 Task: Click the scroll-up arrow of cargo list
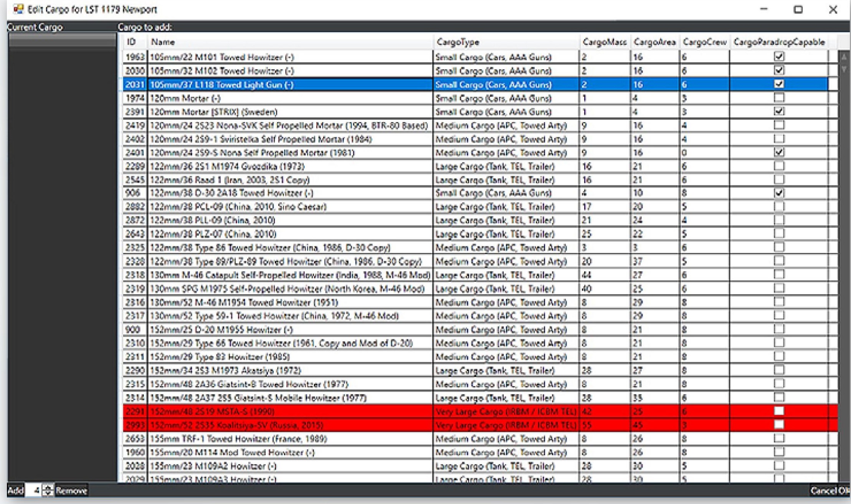click(x=844, y=57)
